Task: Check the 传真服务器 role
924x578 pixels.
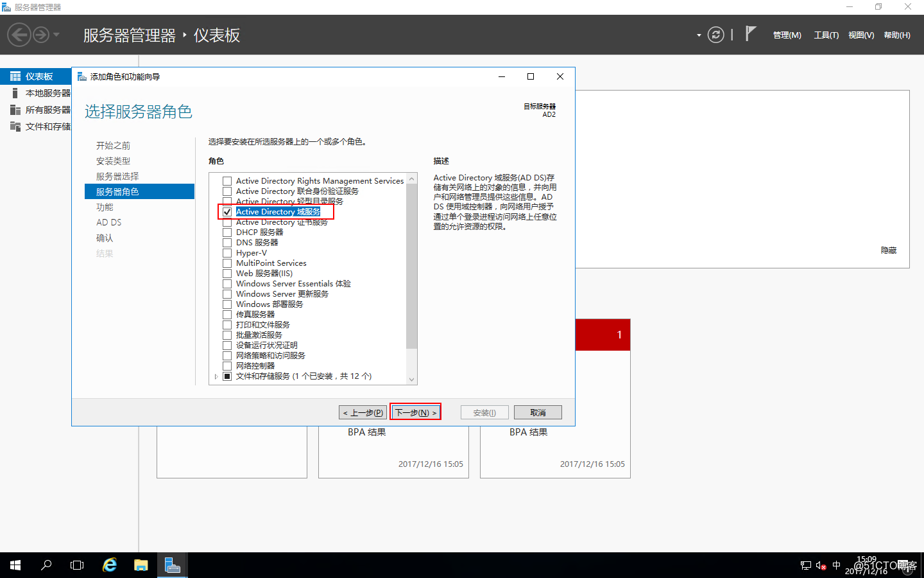Action: pyautogui.click(x=227, y=315)
